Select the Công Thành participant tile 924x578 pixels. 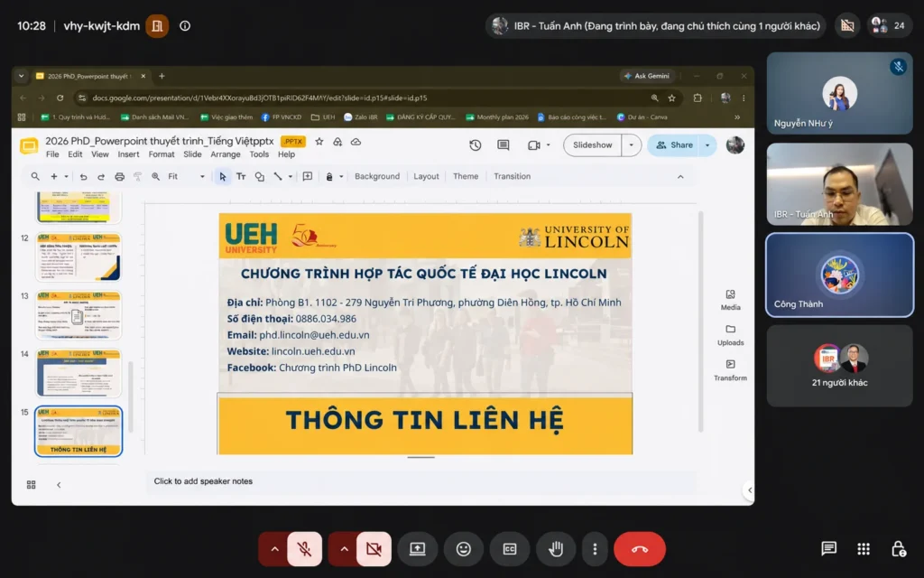click(839, 275)
